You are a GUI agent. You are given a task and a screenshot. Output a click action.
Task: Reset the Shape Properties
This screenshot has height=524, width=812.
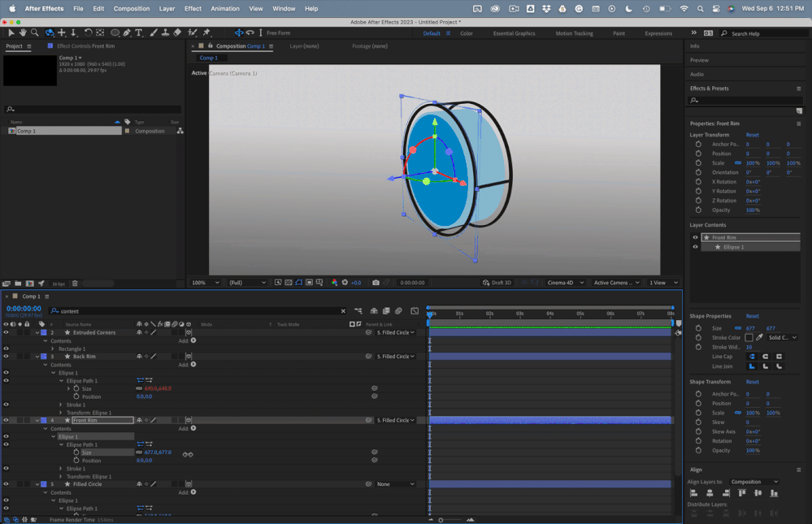[753, 316]
